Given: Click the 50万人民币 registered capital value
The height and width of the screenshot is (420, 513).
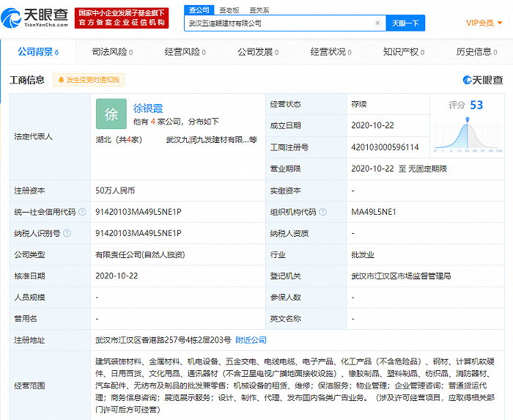Looking at the screenshot, I should click(115, 191).
